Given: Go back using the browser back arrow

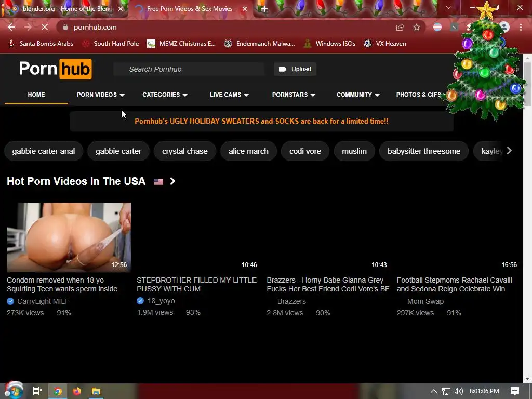Looking at the screenshot, I should click(11, 27).
